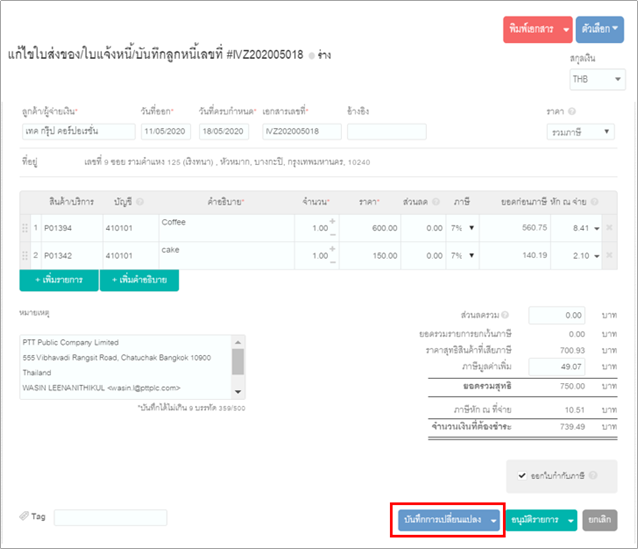Delete the Coffee line item

(x=609, y=227)
